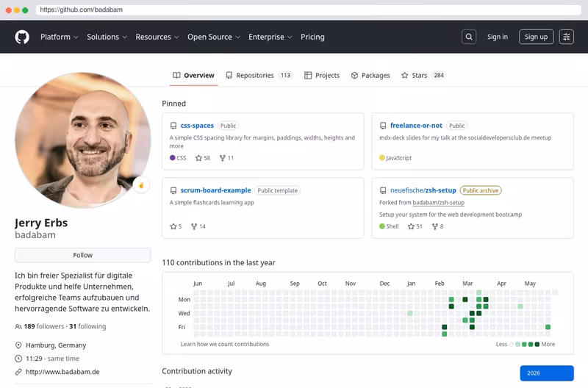
Task: Click the Sign up button
Action: [x=536, y=37]
